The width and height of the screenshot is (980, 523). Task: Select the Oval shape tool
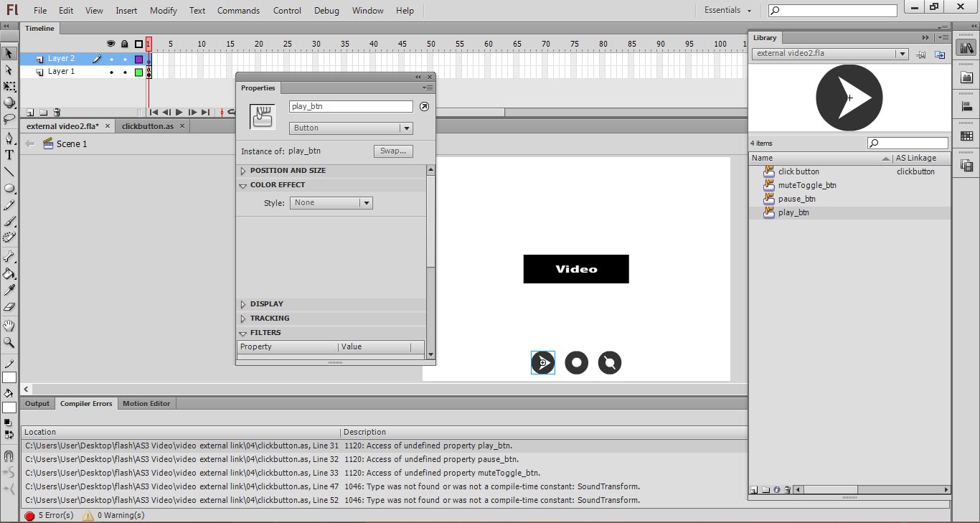(9, 188)
